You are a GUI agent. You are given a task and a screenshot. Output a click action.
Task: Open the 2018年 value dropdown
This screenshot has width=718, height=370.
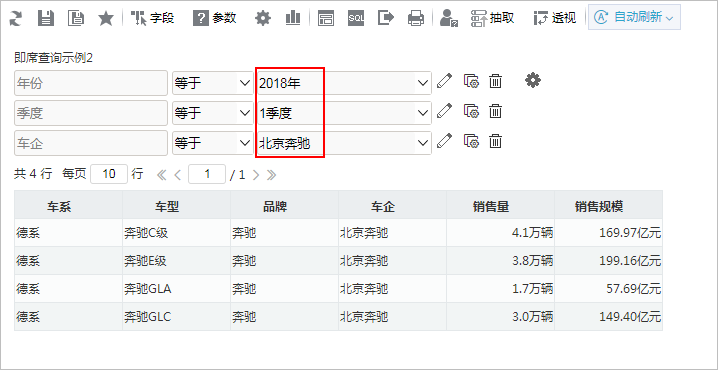click(344, 83)
